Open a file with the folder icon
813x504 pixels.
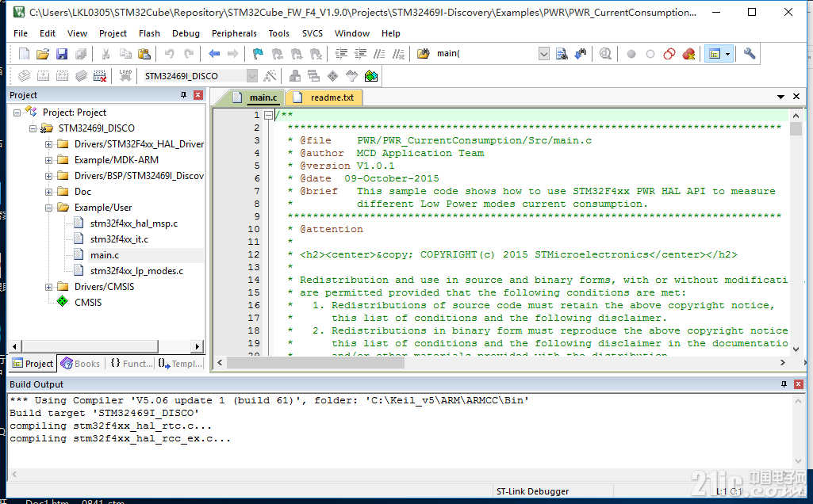pyautogui.click(x=43, y=54)
